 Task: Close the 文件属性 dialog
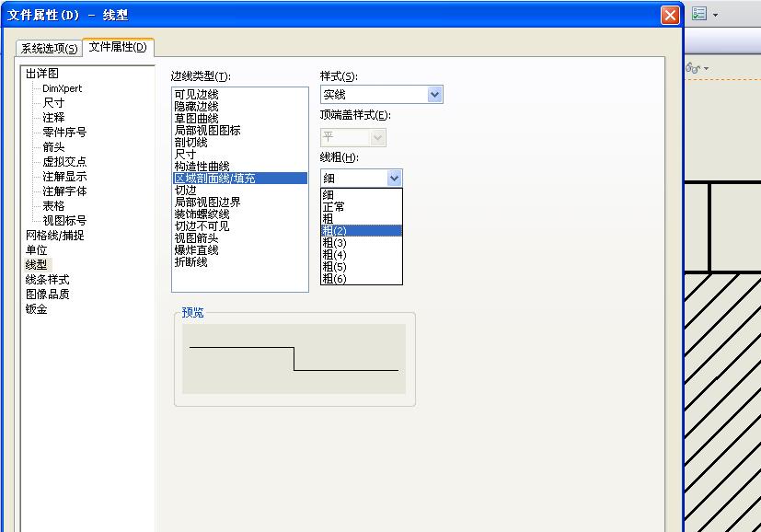click(x=670, y=15)
